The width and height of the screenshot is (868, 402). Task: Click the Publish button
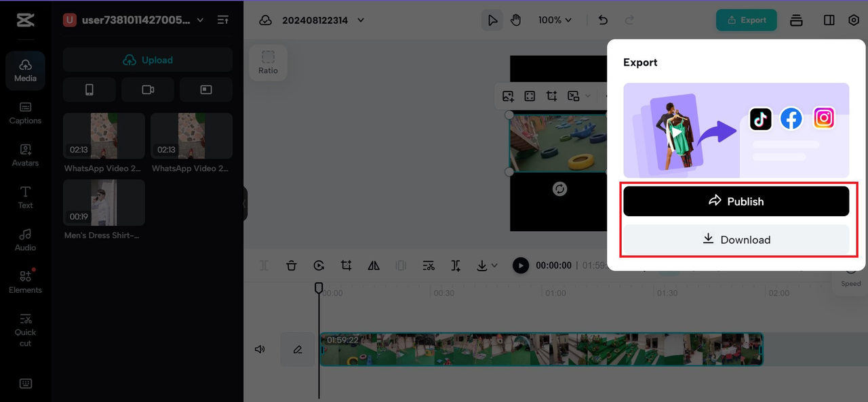(736, 201)
